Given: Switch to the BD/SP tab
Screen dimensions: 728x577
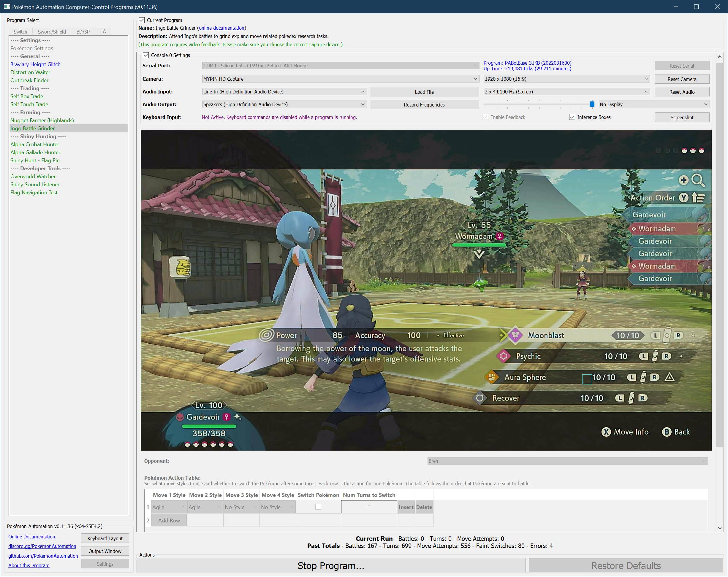Looking at the screenshot, I should [83, 32].
